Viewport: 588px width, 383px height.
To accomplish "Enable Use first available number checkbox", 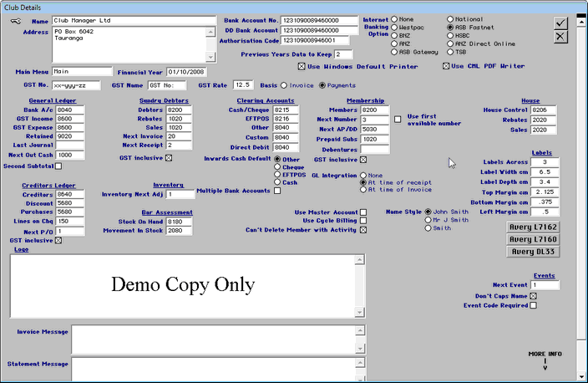I will tap(398, 120).
